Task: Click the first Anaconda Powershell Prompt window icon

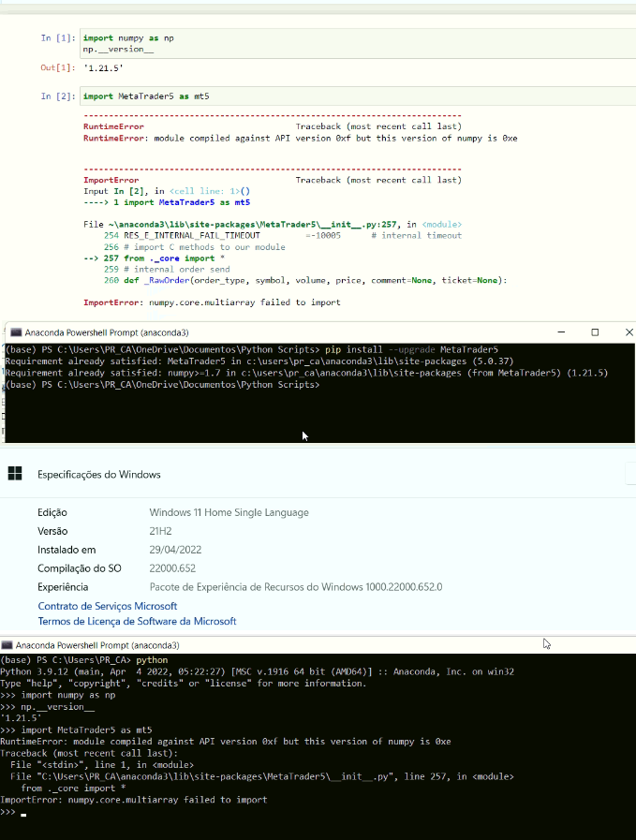Action: click(16, 332)
